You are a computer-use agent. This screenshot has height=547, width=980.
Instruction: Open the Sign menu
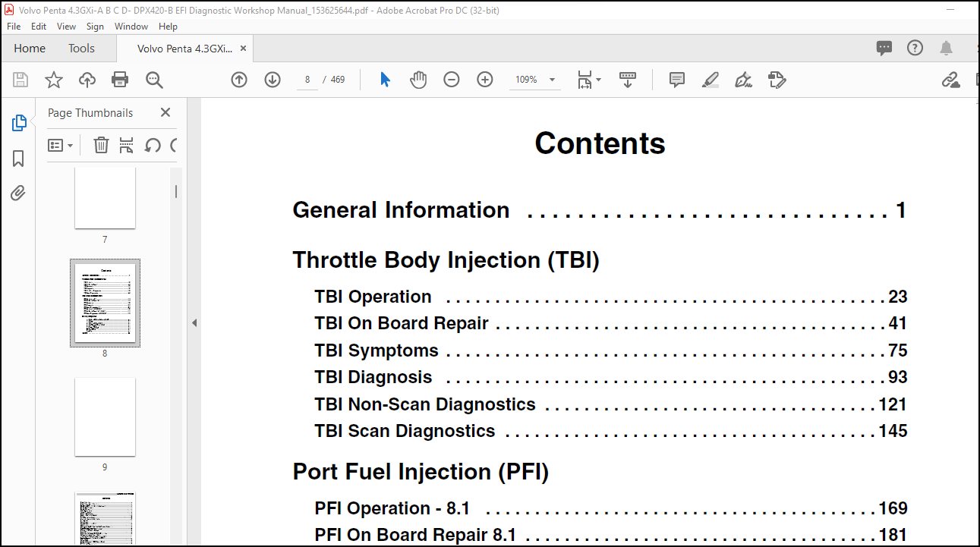pos(95,26)
